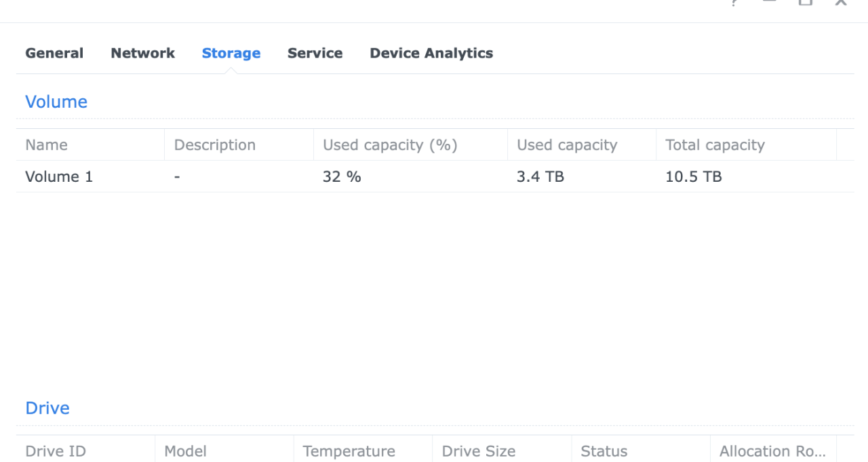Maximize the Info Center window
This screenshot has height=462, width=868.
[x=805, y=3]
